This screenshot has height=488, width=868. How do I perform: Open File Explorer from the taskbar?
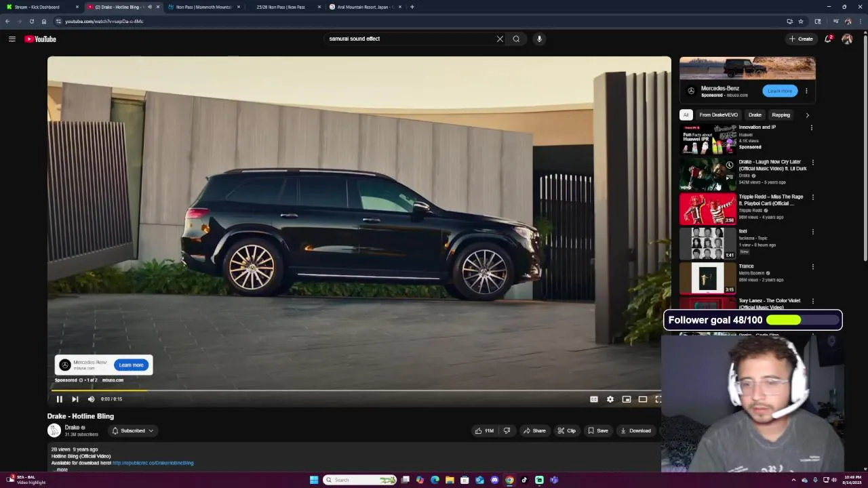pyautogui.click(x=450, y=480)
